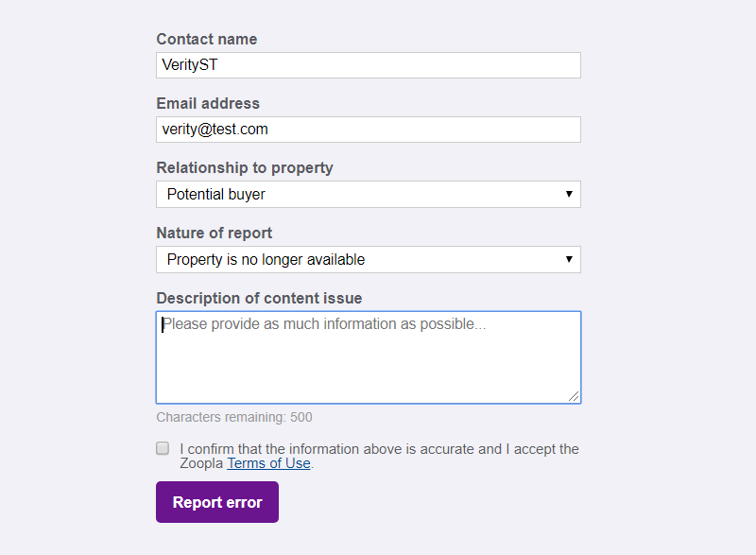Screen dimensions: 756x555
Task: Click the VerityST text in Contact name
Action: point(190,65)
